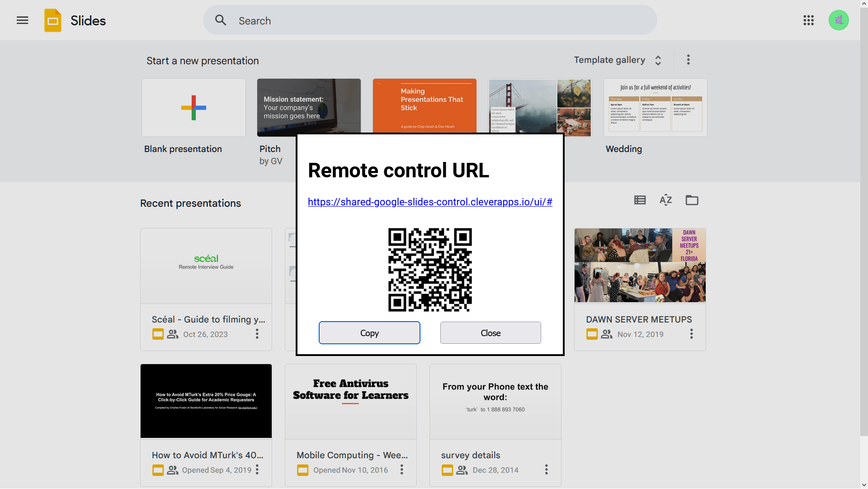Image resolution: width=868 pixels, height=489 pixels.
Task: Click the Copy button
Action: [369, 333]
